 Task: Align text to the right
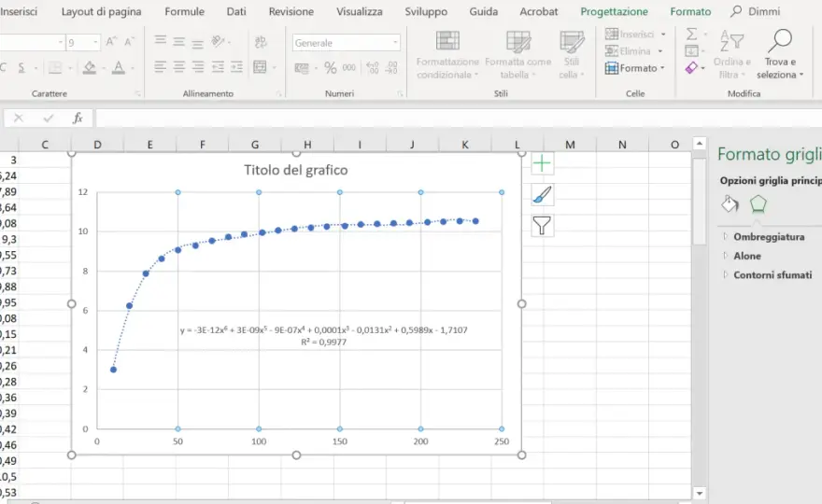(x=198, y=67)
